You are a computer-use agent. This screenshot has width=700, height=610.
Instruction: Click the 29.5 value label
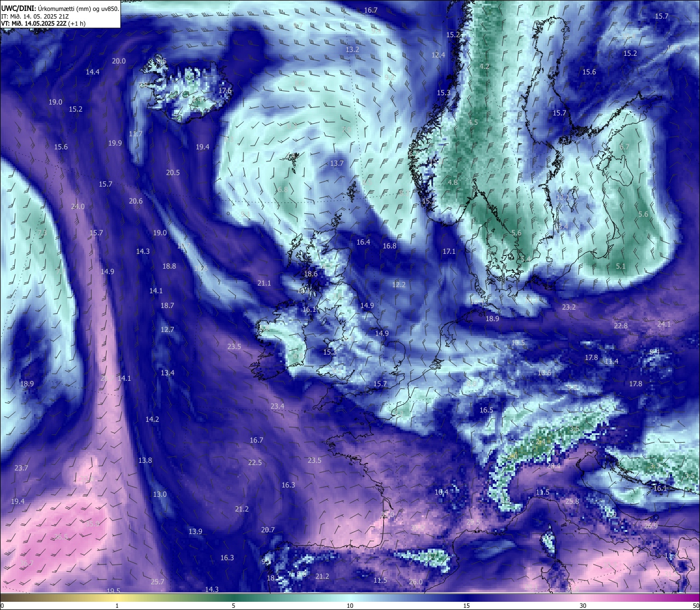click(x=472, y=522)
